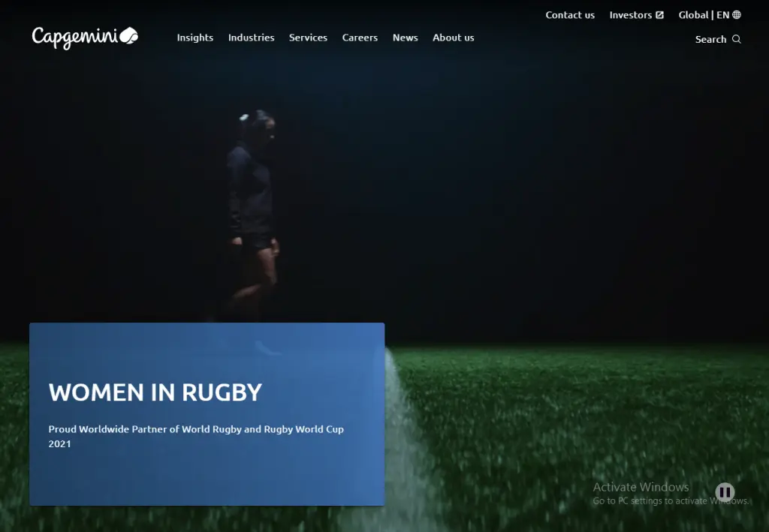Click the magnifying glass search icon
This screenshot has height=532, width=769.
click(x=736, y=39)
